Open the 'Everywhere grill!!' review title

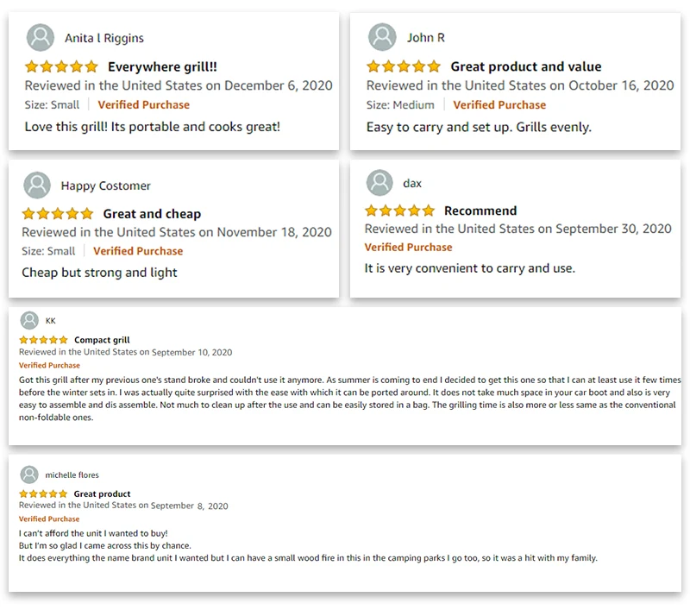coord(162,66)
